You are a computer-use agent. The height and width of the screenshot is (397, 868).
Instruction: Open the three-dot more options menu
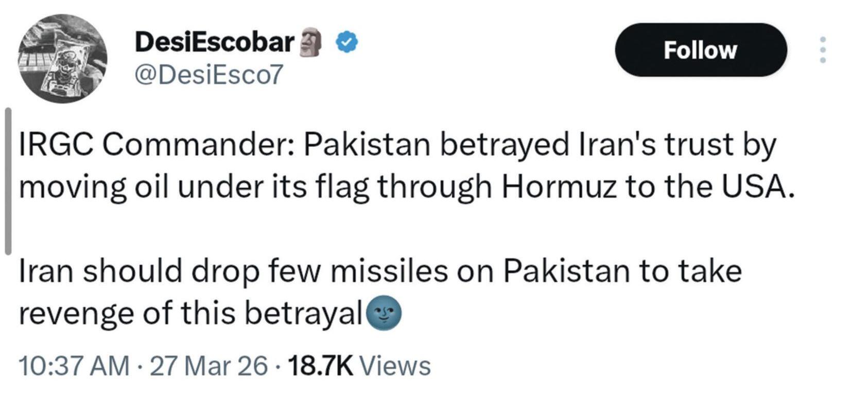(x=823, y=50)
